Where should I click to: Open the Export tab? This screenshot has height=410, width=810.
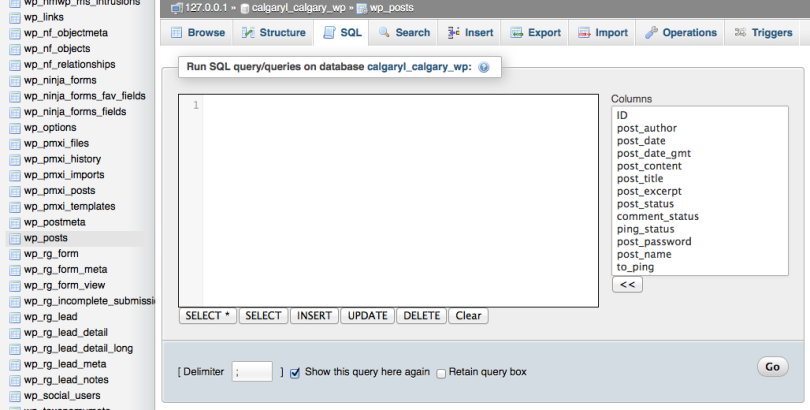pos(535,33)
